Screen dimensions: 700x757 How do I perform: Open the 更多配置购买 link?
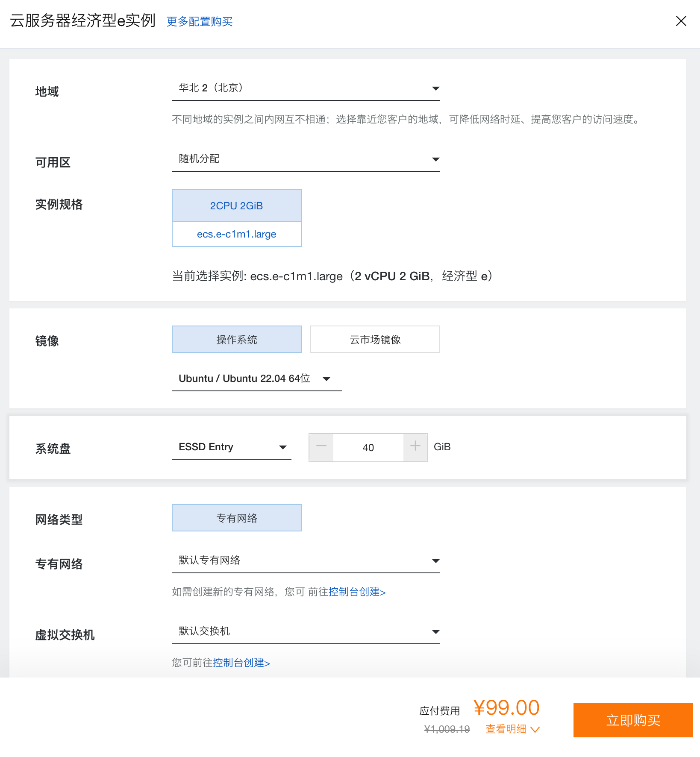200,21
